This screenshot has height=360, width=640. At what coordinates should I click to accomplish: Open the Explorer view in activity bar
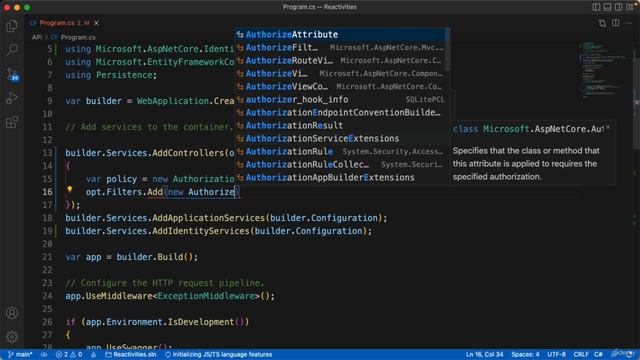pyautogui.click(x=12, y=26)
